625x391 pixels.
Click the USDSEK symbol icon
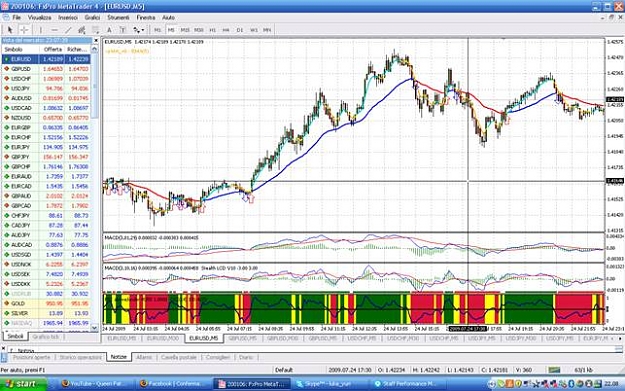tap(6, 274)
